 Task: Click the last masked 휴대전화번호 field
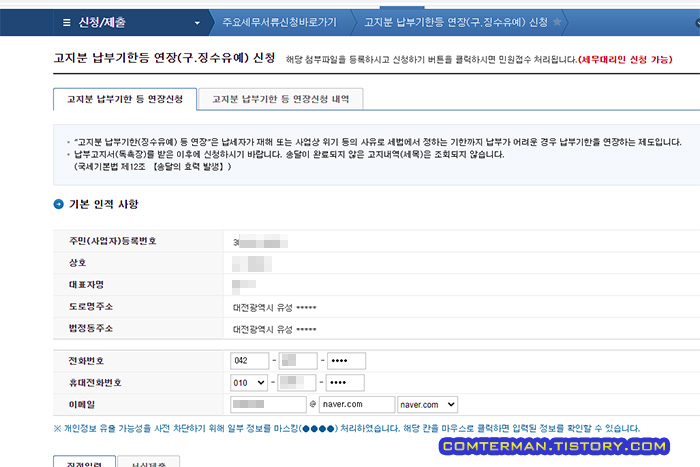[x=345, y=383]
